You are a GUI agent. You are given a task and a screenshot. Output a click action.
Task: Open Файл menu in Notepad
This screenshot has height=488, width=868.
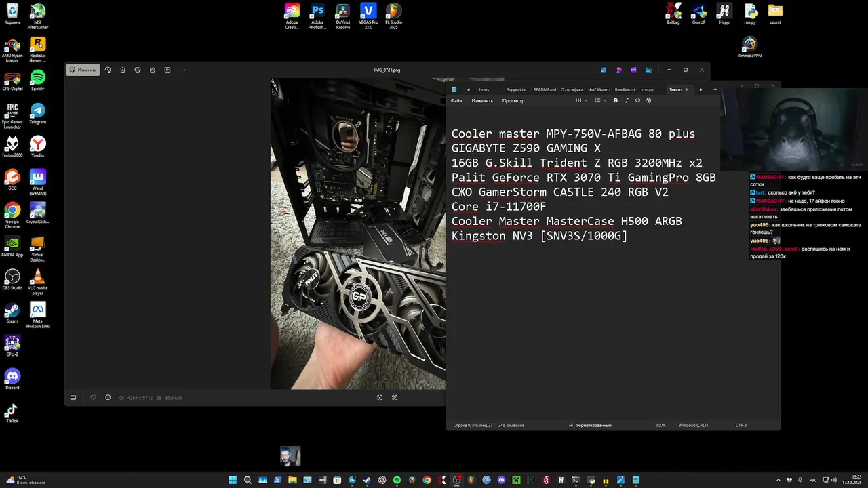456,101
